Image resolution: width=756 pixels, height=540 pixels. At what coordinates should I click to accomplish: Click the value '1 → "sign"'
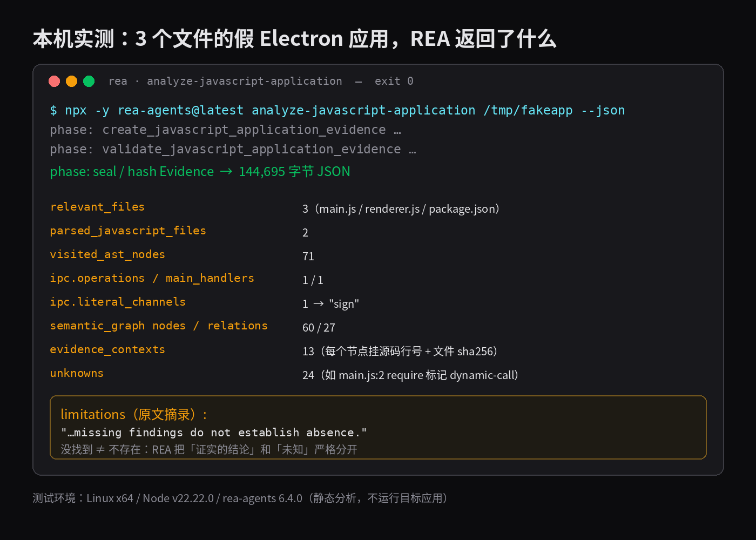pos(331,304)
